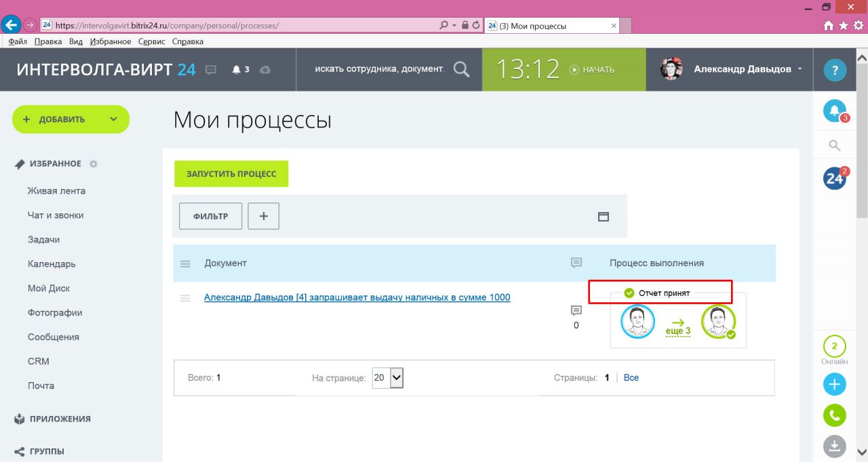The height and width of the screenshot is (462, 868).
Task: Click the header cloud icon
Action: (265, 69)
